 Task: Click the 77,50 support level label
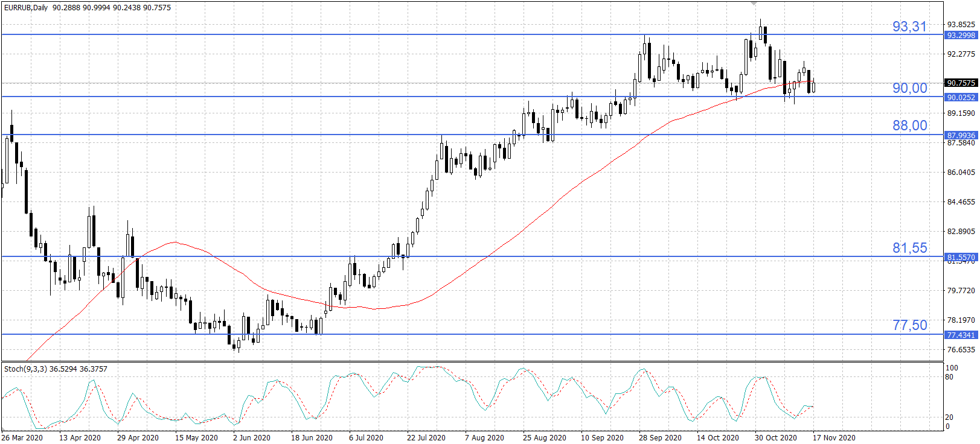(x=909, y=325)
